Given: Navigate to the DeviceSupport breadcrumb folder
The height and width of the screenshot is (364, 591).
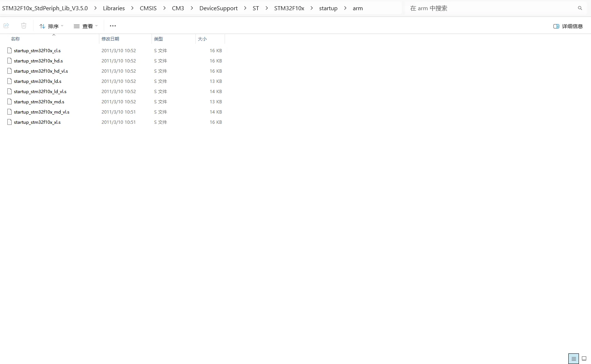Looking at the screenshot, I should click(x=218, y=8).
